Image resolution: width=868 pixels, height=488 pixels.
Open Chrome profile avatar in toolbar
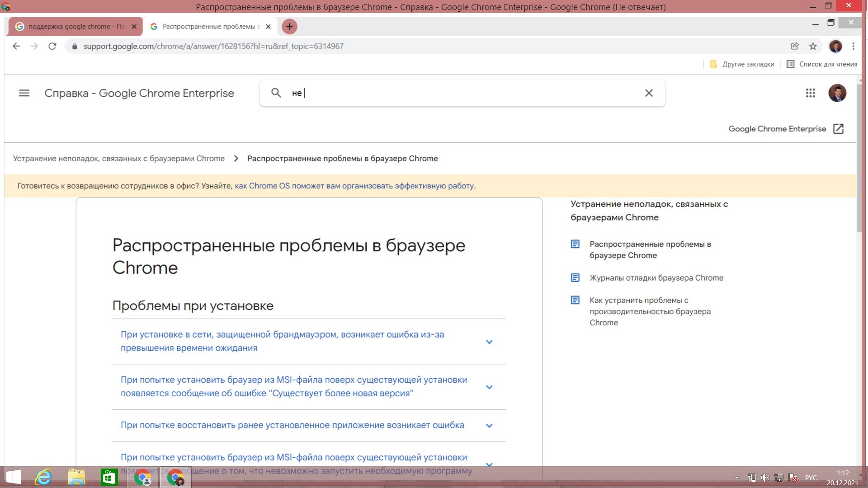pos(835,46)
